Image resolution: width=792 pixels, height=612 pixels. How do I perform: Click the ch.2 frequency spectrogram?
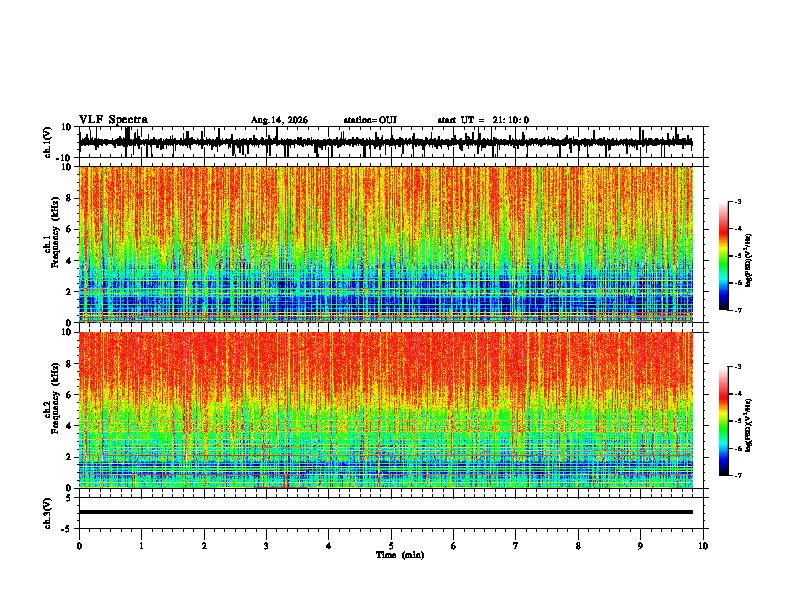coord(386,410)
